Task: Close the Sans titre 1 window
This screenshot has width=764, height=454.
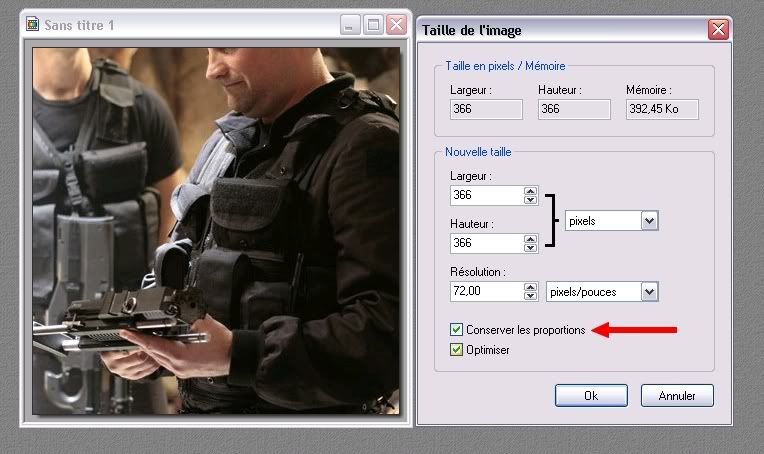Action: point(397,24)
